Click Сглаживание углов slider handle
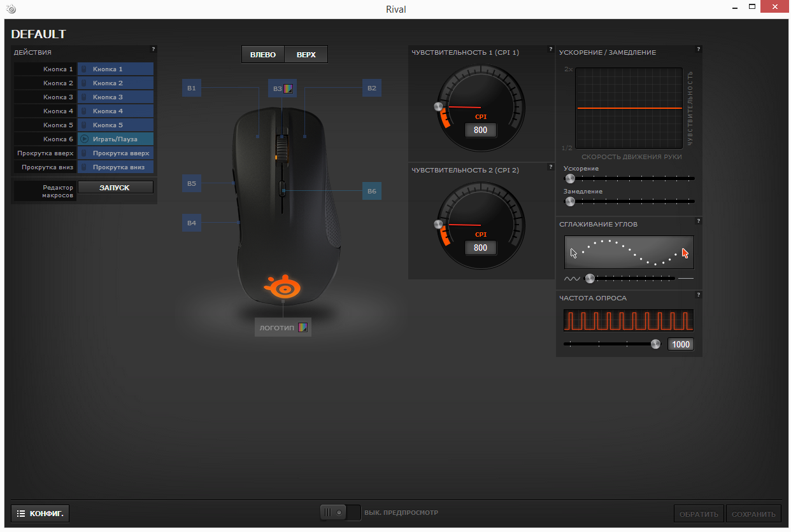This screenshot has height=532, width=791. pyautogui.click(x=590, y=278)
